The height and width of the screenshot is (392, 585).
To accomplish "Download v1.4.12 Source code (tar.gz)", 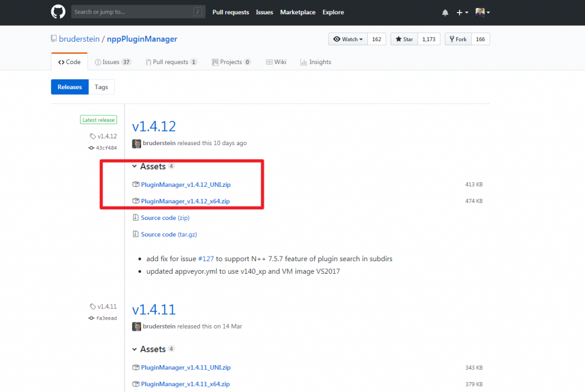I will click(169, 234).
